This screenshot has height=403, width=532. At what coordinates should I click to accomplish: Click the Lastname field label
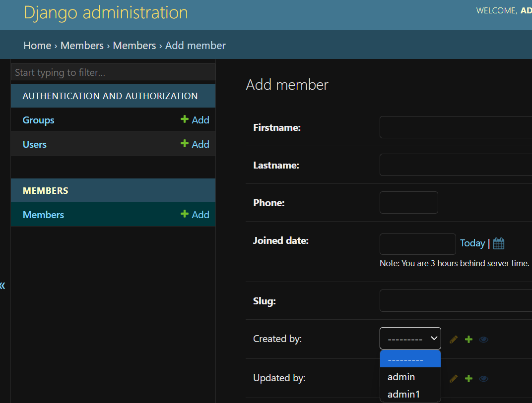pos(276,165)
